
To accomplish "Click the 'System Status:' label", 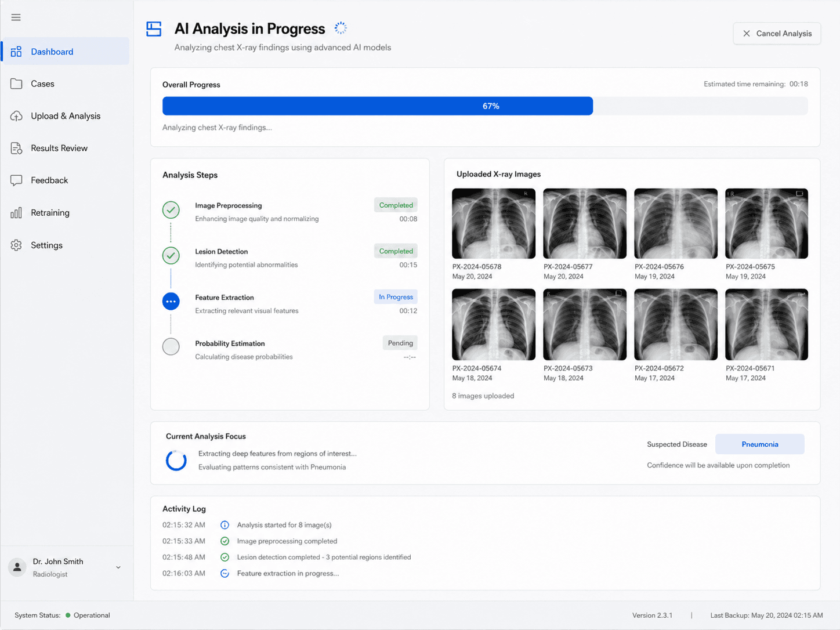I will [x=38, y=615].
